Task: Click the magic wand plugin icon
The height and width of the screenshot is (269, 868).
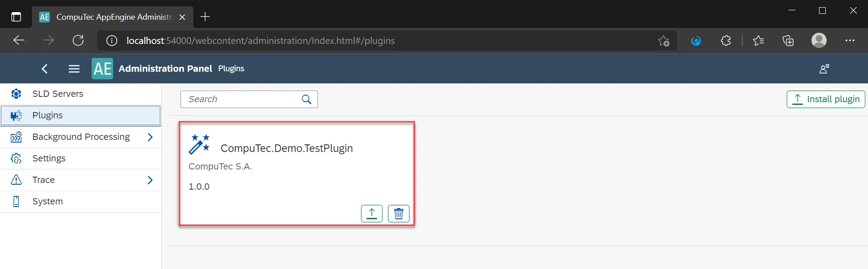Action: point(199,144)
